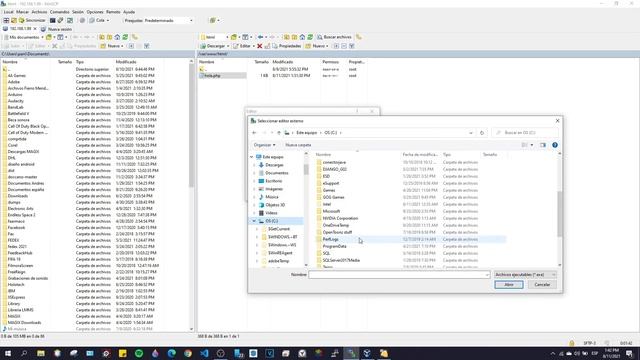Click the Buscar en OS (C:) search box

click(525, 133)
